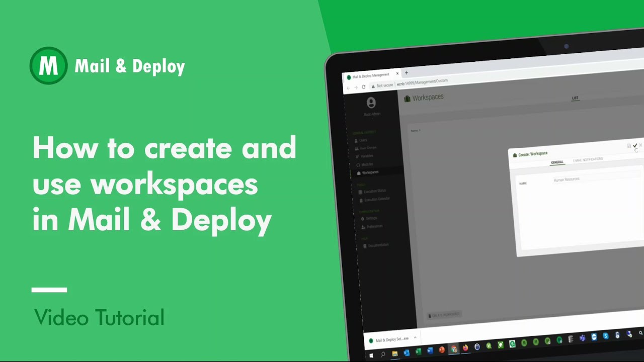This screenshot has width=644, height=362.
Task: Launch Outlook from the taskbar
Action: 407,352
